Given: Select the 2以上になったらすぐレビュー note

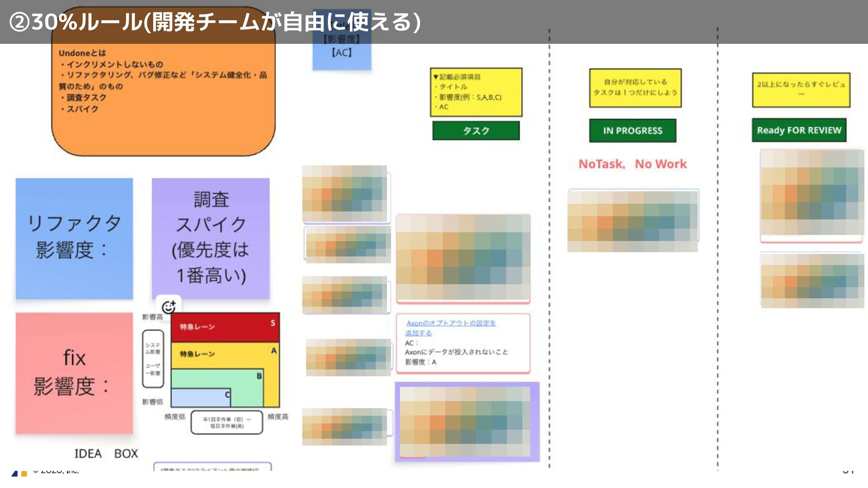Looking at the screenshot, I should click(801, 89).
